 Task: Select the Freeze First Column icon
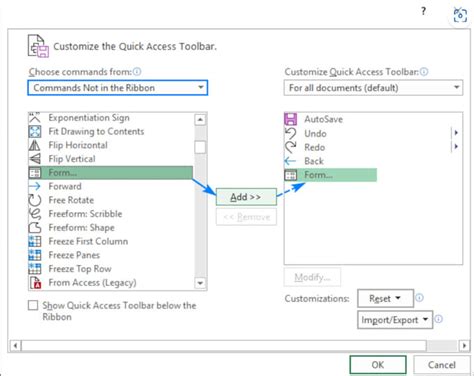pos(35,241)
